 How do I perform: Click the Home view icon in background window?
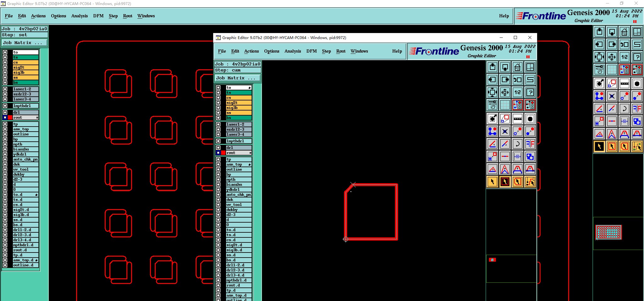pyautogui.click(x=625, y=32)
